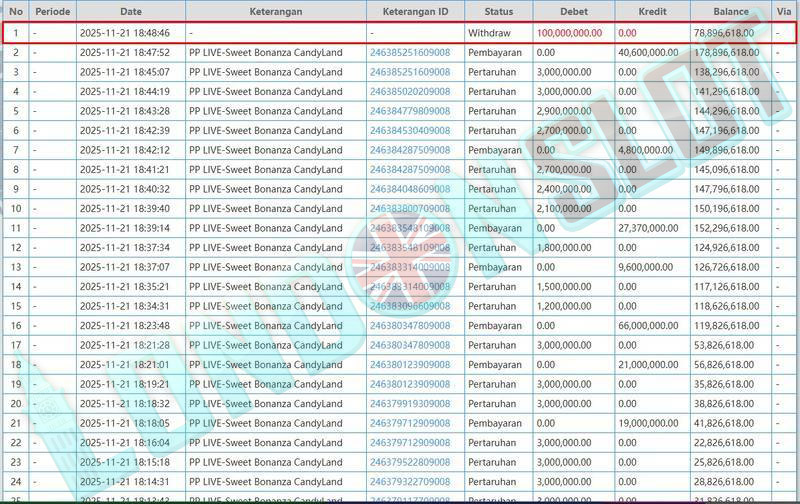Click the 66,000,000.00 kredit amount
This screenshot has height=504, width=800.
coord(652,325)
